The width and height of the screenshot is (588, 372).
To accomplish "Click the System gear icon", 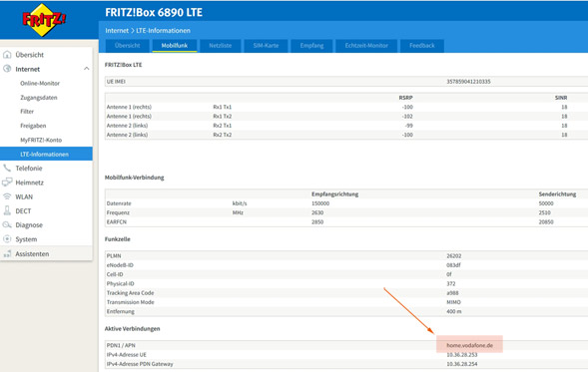I will (x=7, y=239).
